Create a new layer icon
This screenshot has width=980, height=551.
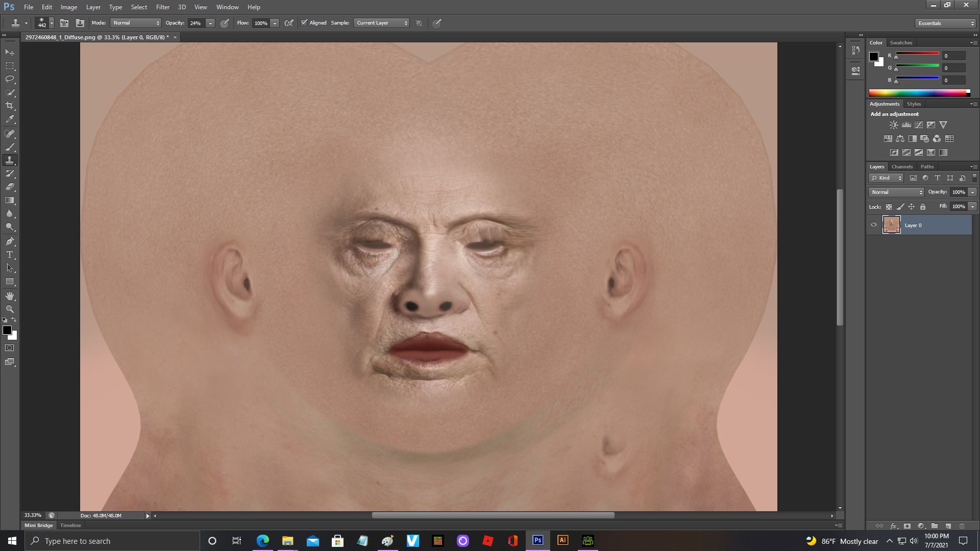point(948,525)
